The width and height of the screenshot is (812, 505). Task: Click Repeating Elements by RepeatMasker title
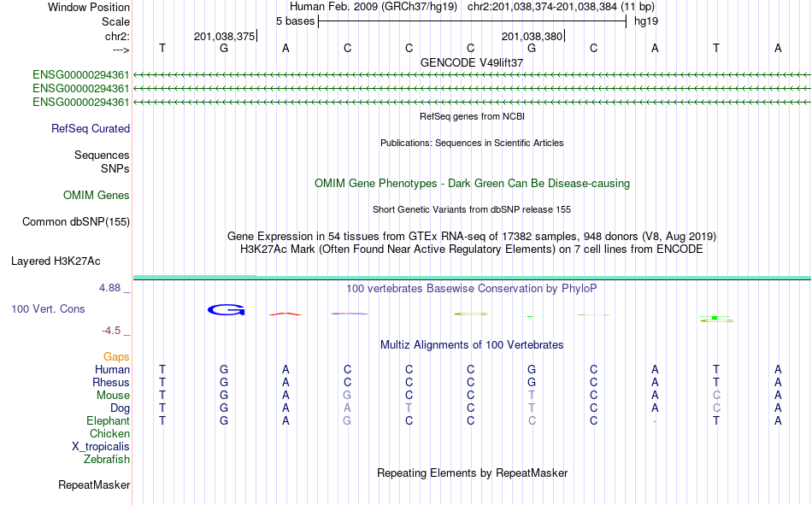[473, 473]
